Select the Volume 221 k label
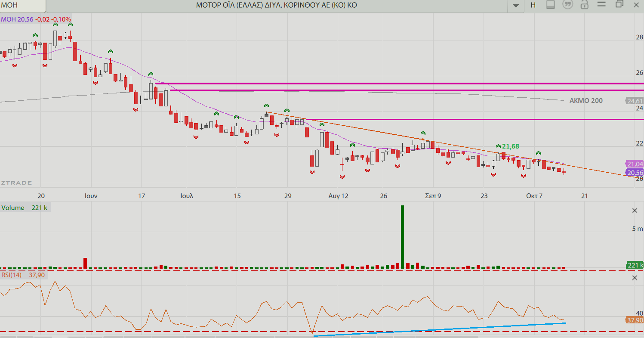The height and width of the screenshot is (338, 644). click(x=24, y=208)
